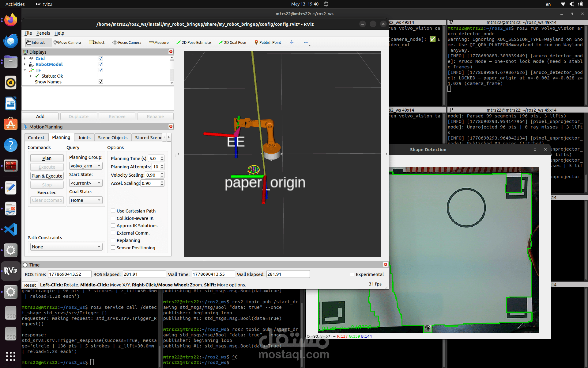Pick the Measure tool
The image size is (588, 368).
[159, 42]
